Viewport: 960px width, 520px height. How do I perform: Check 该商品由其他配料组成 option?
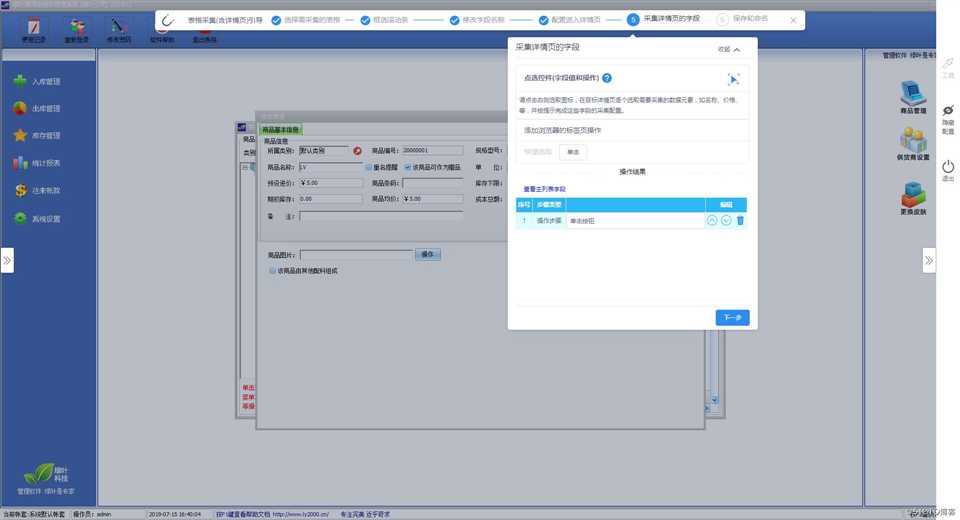tap(272, 271)
